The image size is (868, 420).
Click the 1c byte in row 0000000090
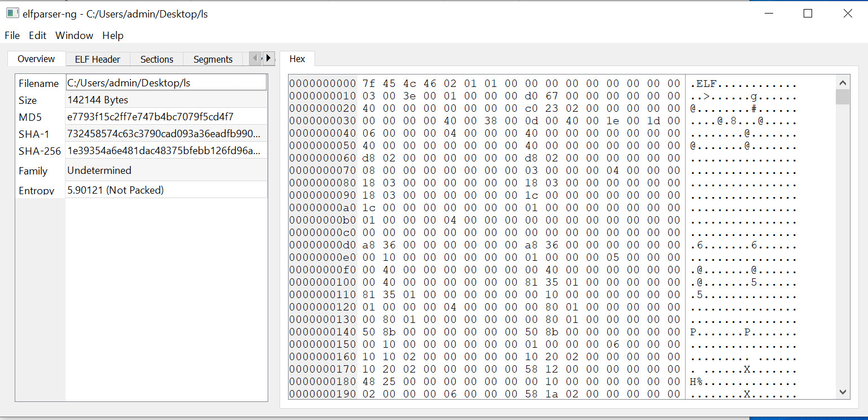point(531,195)
